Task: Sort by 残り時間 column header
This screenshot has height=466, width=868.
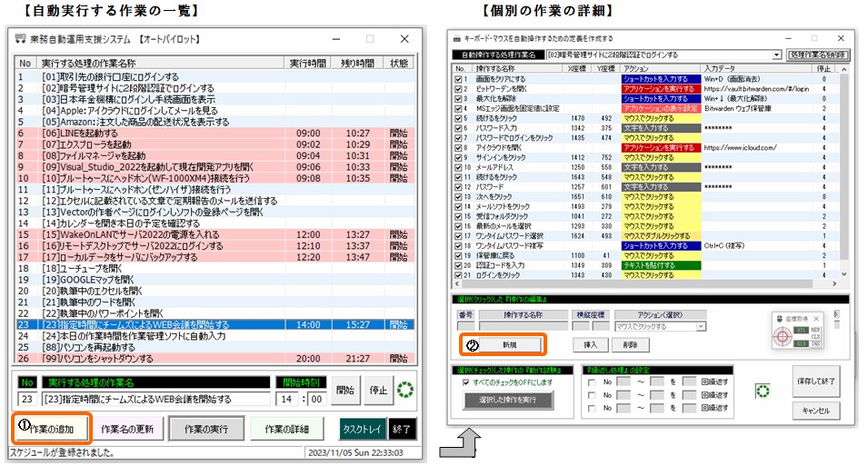Action: click(357, 63)
